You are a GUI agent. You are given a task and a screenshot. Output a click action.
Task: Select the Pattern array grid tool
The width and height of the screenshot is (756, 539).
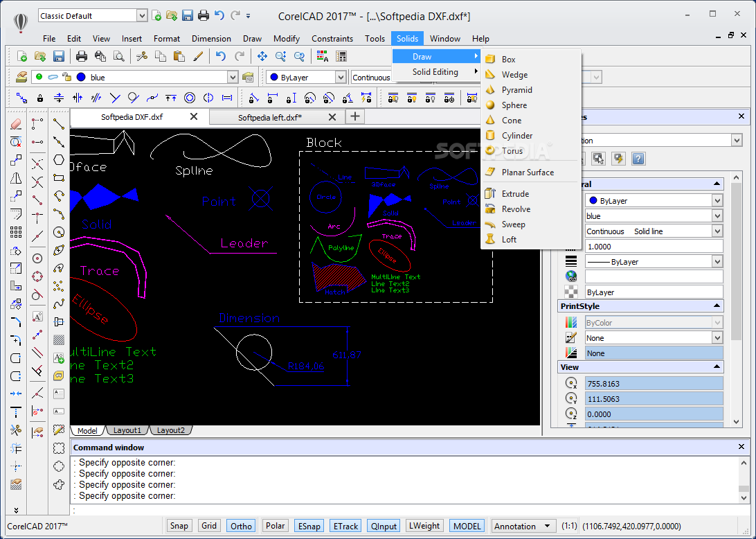pyautogui.click(x=16, y=232)
